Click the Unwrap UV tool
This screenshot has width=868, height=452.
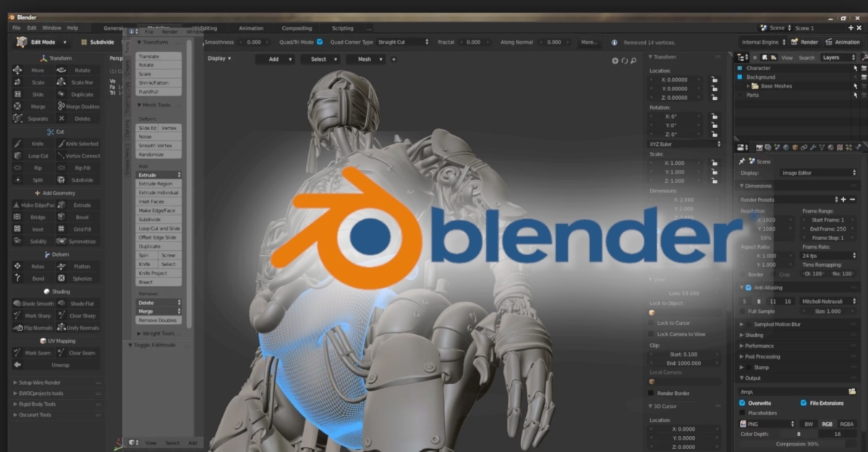point(56,365)
